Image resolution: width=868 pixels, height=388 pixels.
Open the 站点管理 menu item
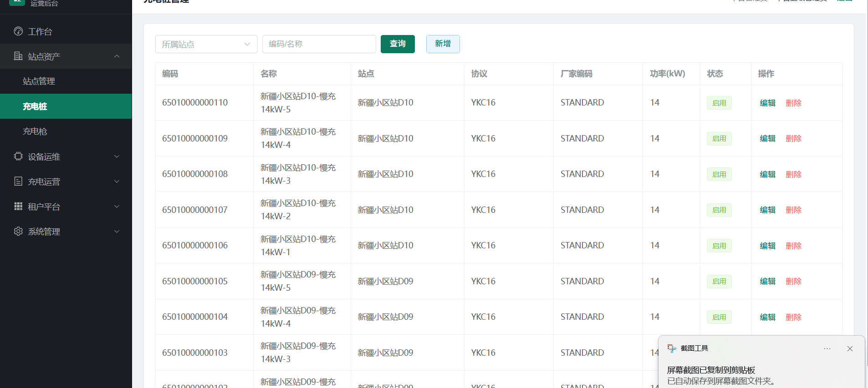coord(66,81)
